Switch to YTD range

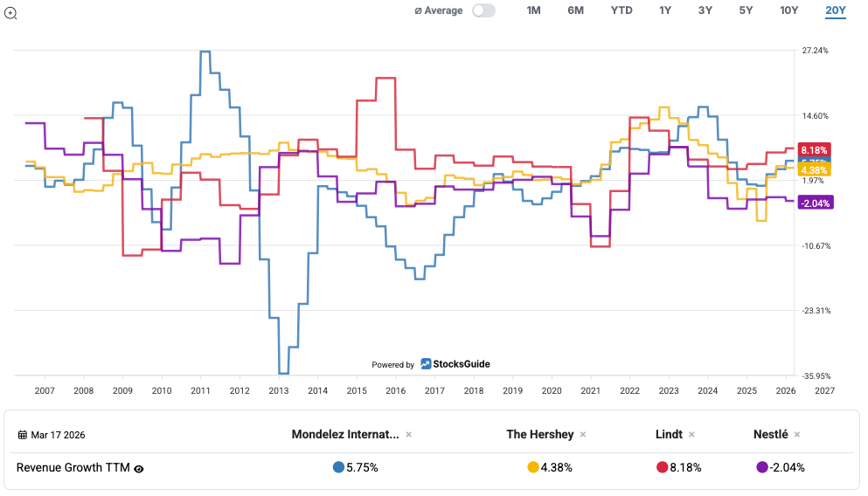621,10
